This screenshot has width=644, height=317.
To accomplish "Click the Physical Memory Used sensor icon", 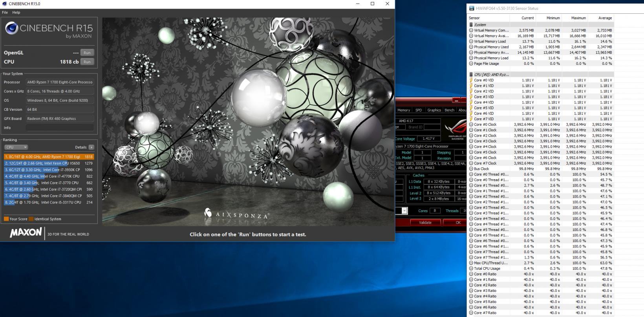I will tap(471, 47).
